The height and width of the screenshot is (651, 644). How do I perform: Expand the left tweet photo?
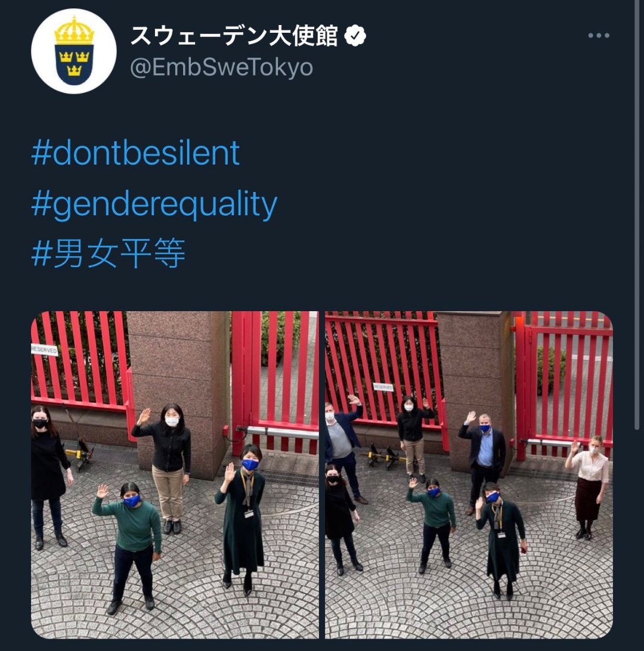click(x=175, y=475)
